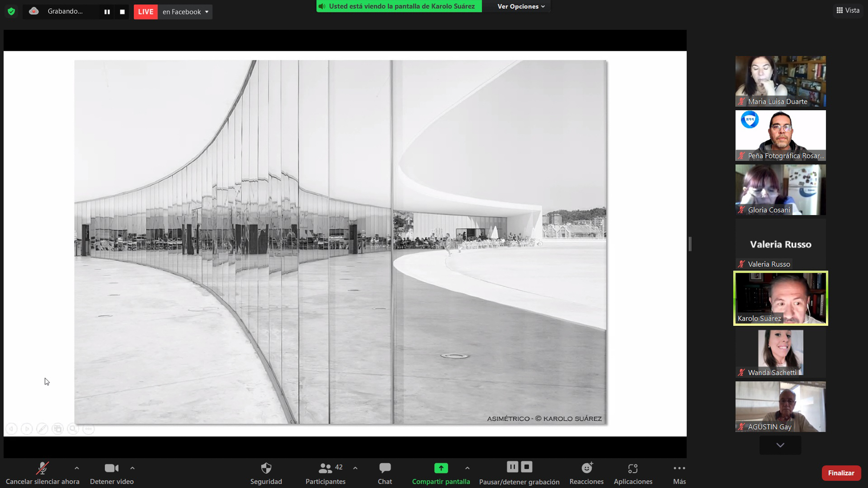This screenshot has width=868, height=488.
Task: Select Valeria Russo participant tile
Action: [780, 244]
